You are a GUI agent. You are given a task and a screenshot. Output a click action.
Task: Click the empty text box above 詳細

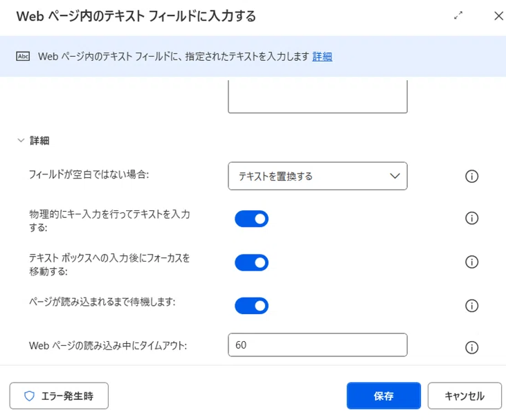coord(318,96)
